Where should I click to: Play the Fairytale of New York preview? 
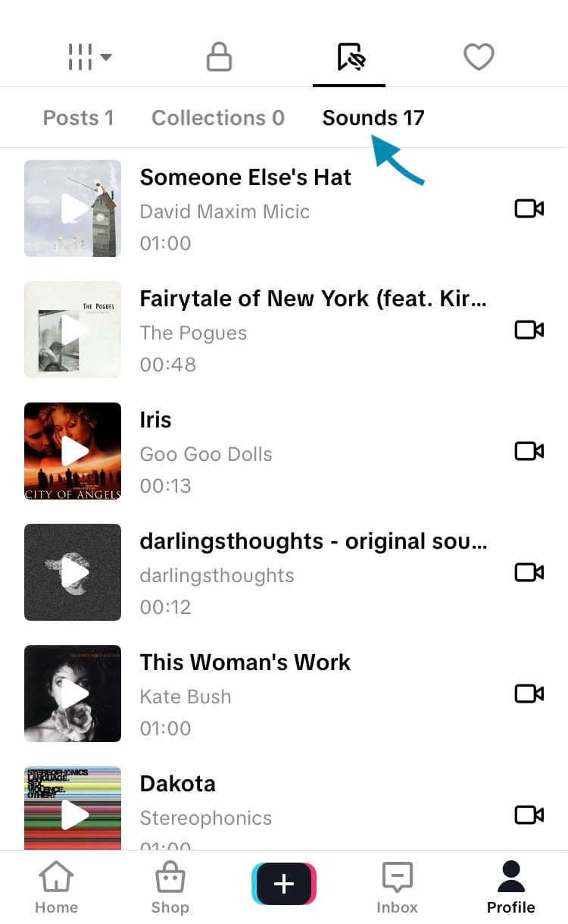coord(73,330)
